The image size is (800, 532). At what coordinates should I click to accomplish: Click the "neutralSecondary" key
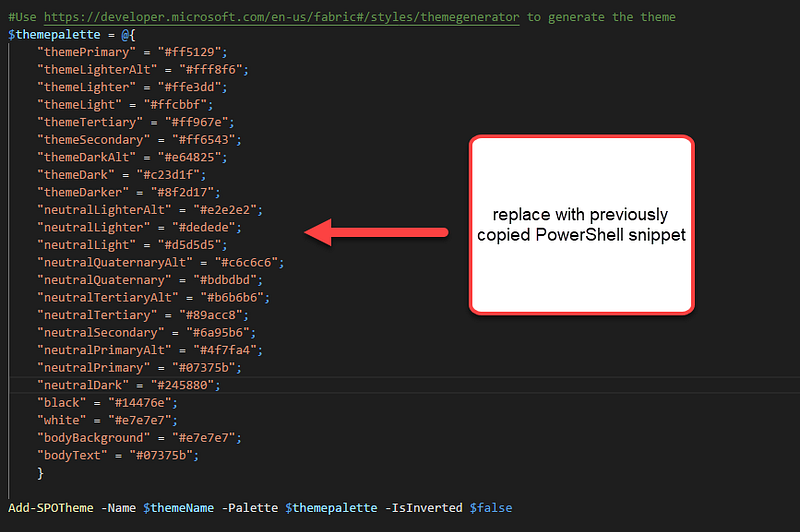(x=101, y=333)
